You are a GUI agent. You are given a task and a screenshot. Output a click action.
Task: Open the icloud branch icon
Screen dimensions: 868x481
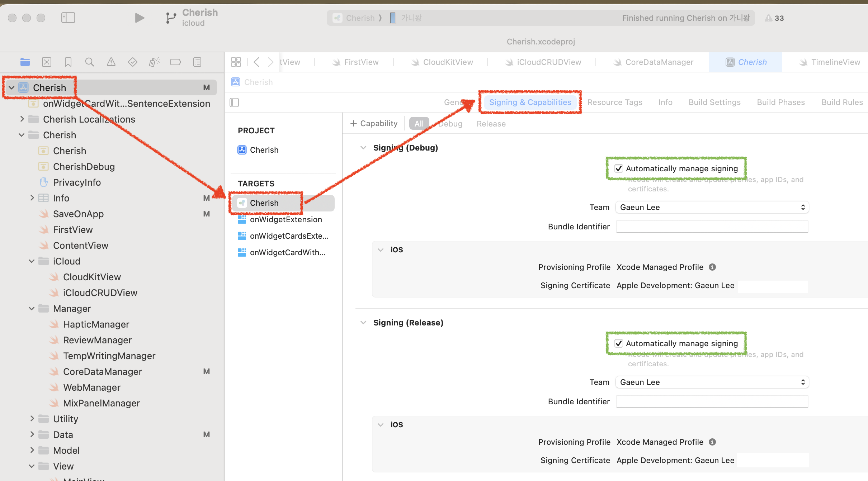(x=171, y=18)
